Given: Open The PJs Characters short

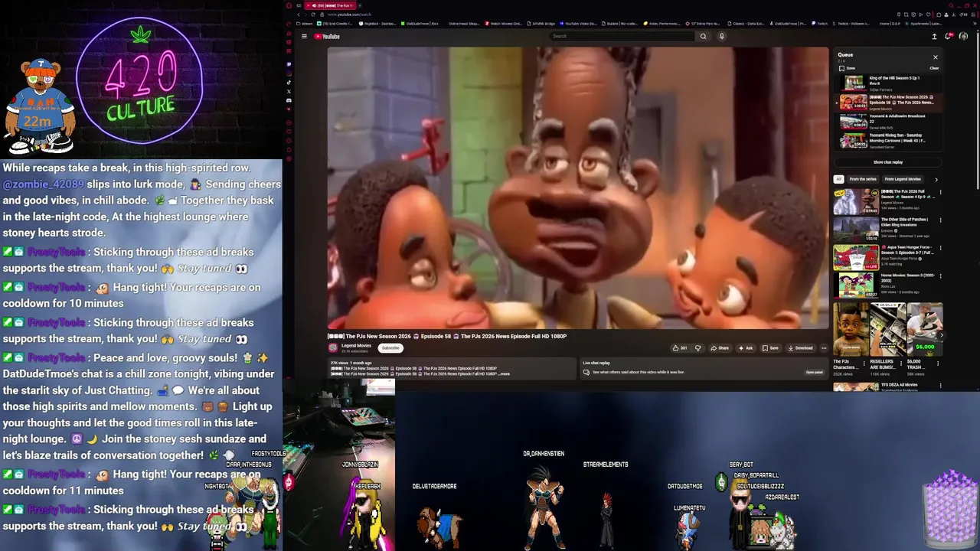Looking at the screenshot, I should (x=851, y=329).
